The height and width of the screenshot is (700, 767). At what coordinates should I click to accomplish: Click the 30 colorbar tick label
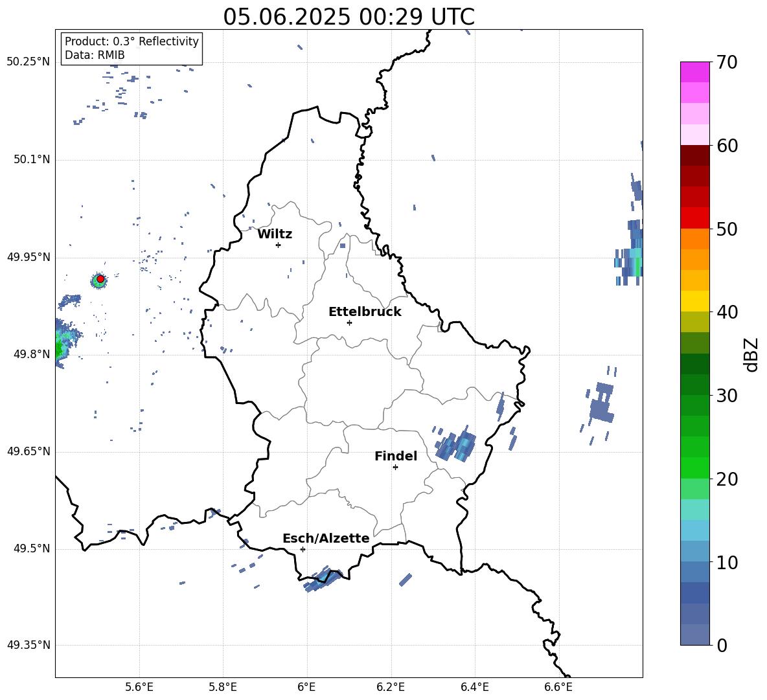coord(727,396)
